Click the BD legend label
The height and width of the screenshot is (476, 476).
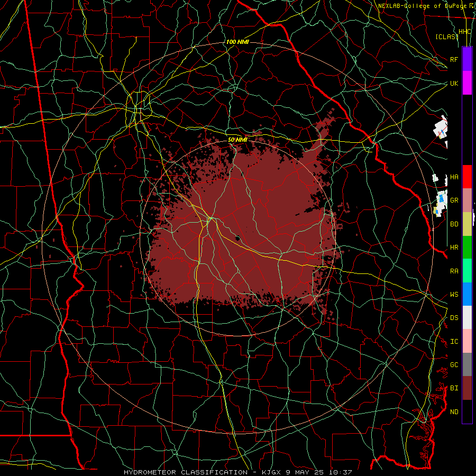(x=454, y=224)
